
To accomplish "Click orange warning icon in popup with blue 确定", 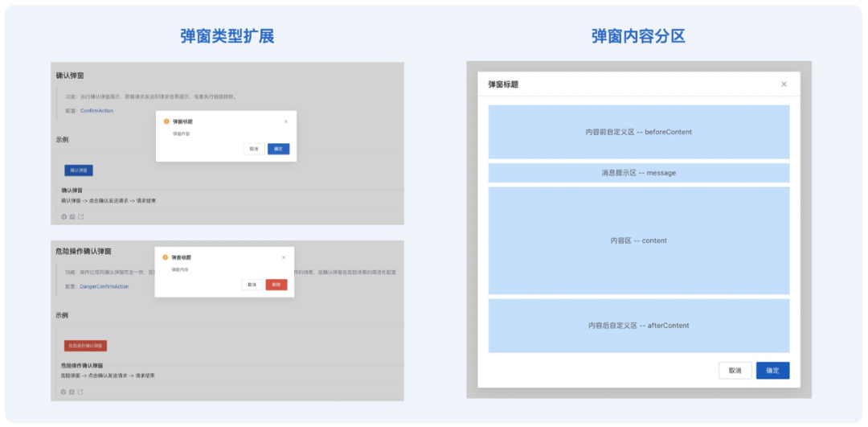I will [x=166, y=121].
